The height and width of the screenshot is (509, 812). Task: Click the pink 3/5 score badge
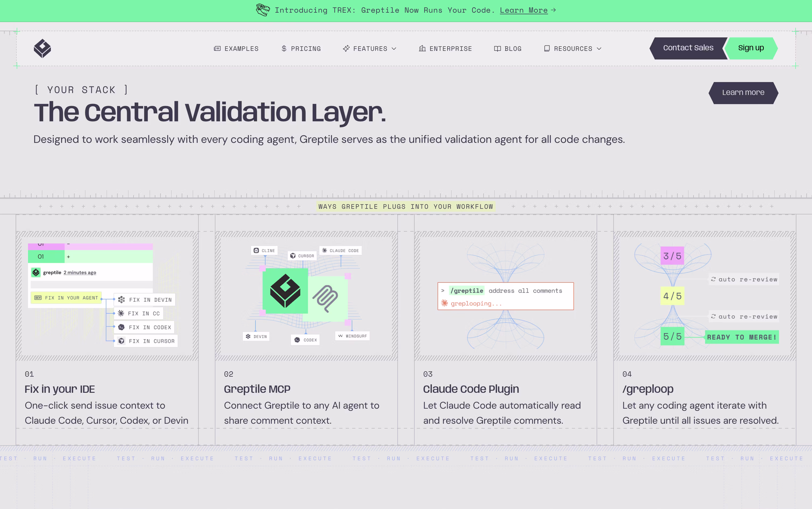[672, 256]
